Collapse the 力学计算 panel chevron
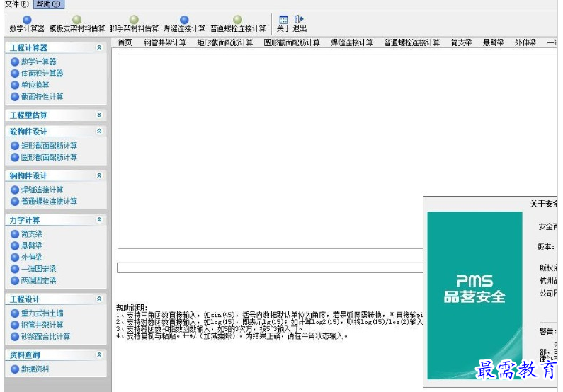 [x=99, y=219]
